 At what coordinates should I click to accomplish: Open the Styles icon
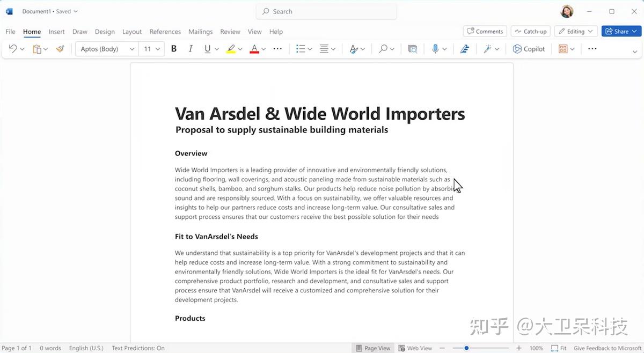354,49
